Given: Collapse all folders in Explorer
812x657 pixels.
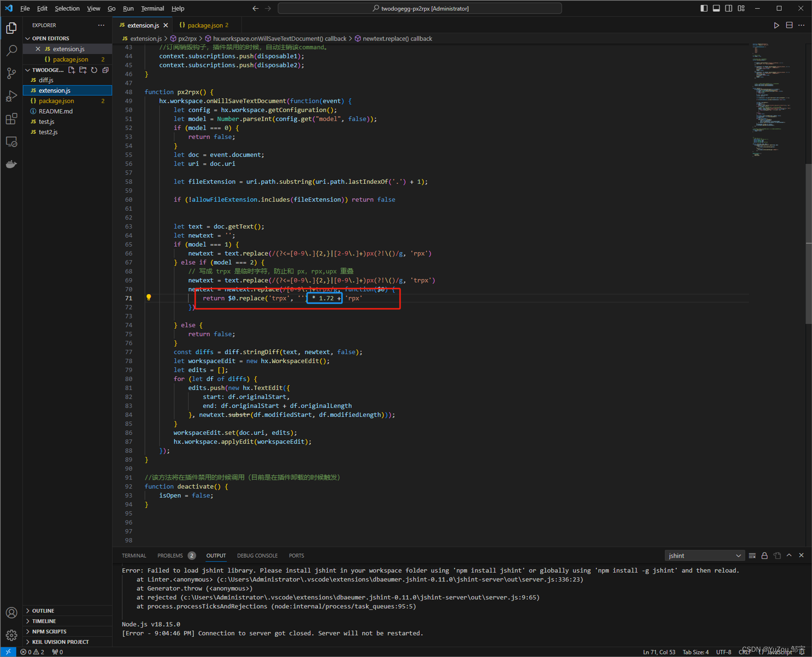Looking at the screenshot, I should click(x=106, y=70).
